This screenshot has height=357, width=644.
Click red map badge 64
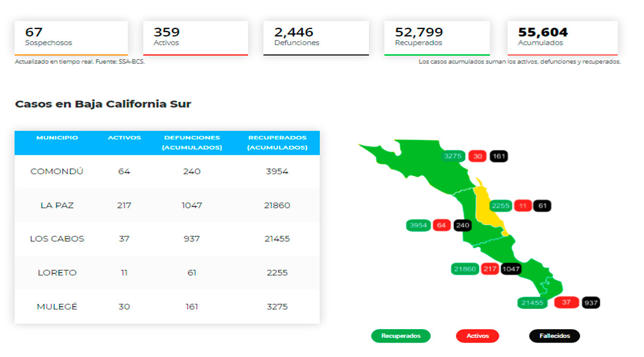(441, 226)
